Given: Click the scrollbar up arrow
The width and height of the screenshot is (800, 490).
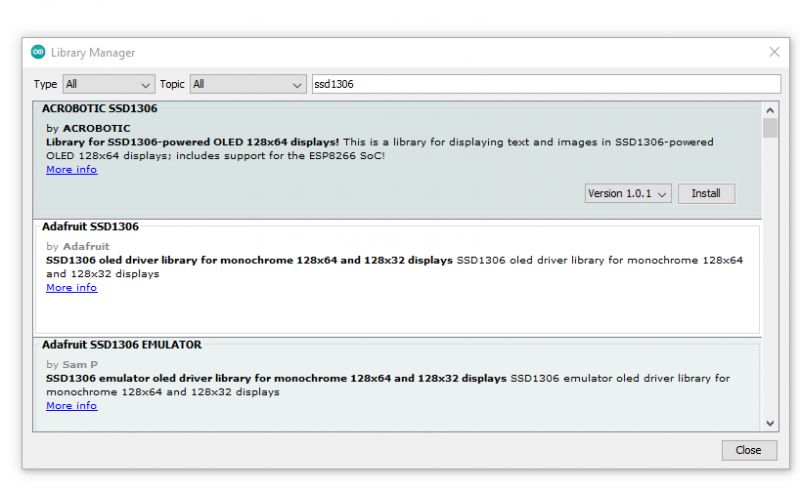Looking at the screenshot, I should pos(770,110).
